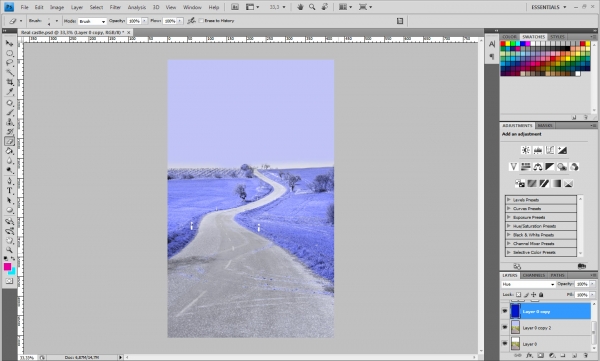
Task: Add a Vibrance adjustment
Action: pos(514,167)
